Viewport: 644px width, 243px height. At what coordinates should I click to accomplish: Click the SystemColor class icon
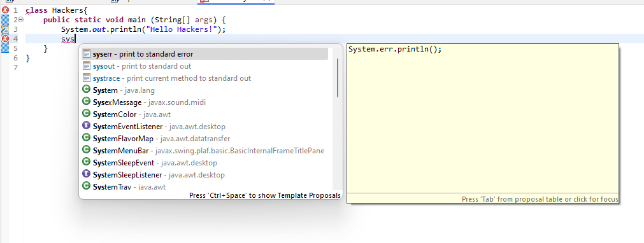coord(86,114)
